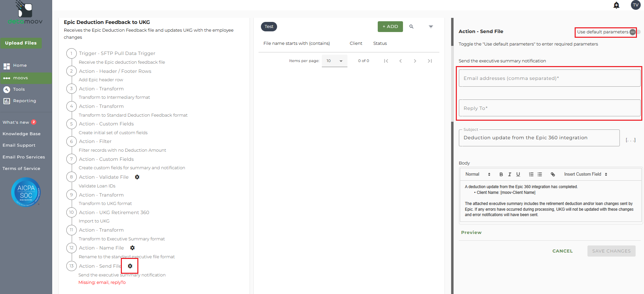Click 'Missing: email, replyTo' warning text
This screenshot has width=644, height=294.
[x=102, y=283]
